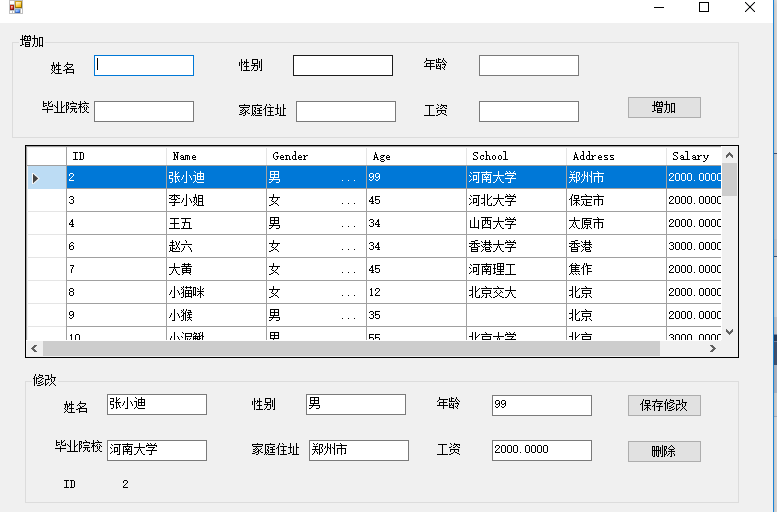The width and height of the screenshot is (777, 512).
Task: Click the address cell 焦作
Action: (x=617, y=269)
